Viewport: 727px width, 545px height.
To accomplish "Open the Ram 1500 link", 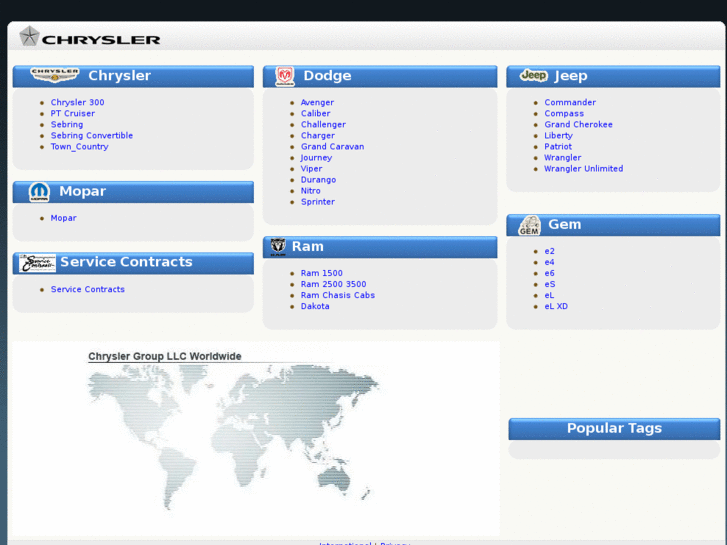I will click(321, 273).
